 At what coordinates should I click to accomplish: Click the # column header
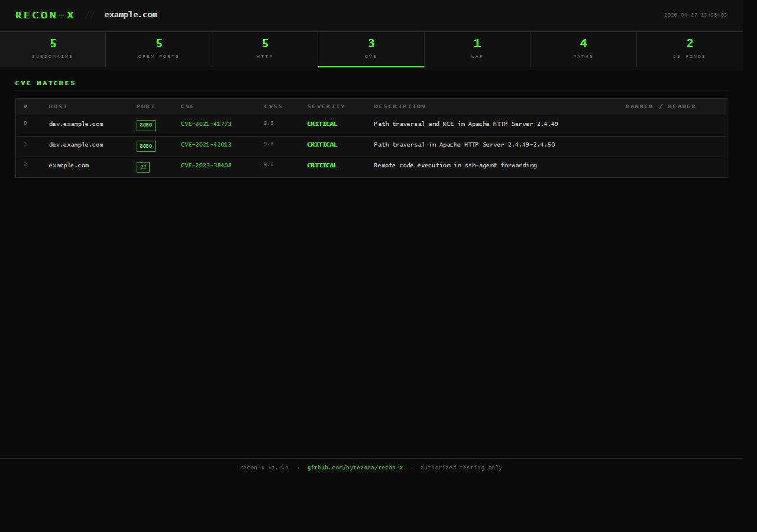(x=25, y=106)
